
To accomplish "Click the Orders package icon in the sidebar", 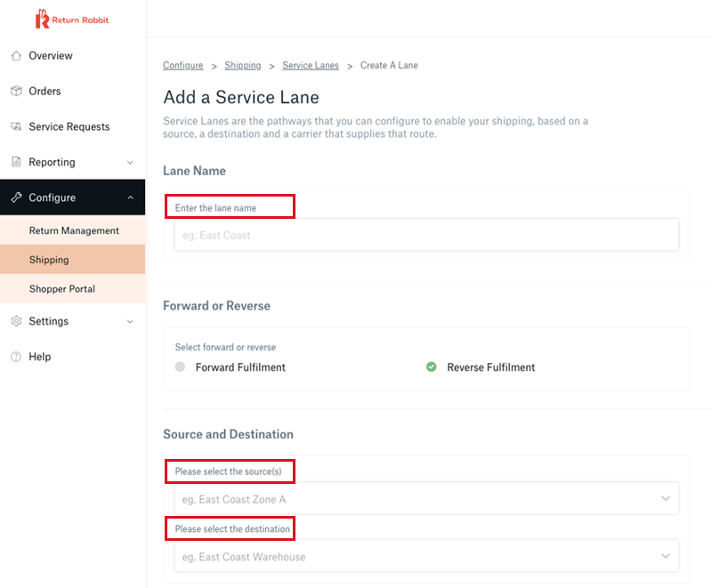I will point(19,91).
